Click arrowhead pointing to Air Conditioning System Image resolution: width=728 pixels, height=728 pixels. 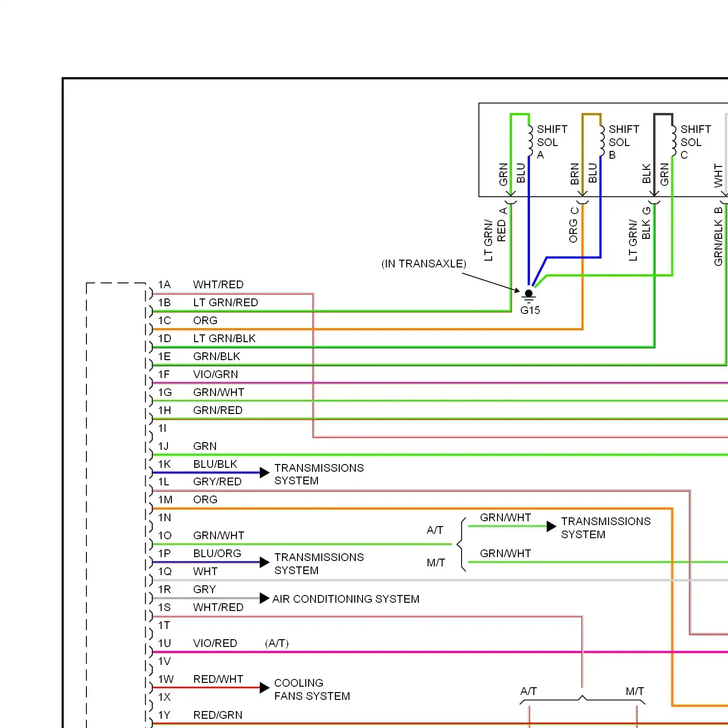pyautogui.click(x=265, y=598)
